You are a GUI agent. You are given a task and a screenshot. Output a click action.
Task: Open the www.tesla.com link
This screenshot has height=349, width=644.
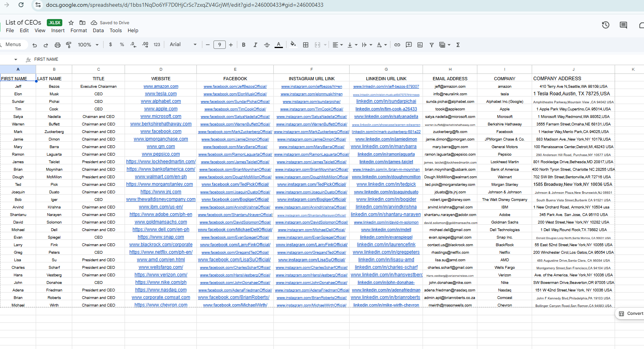pos(161,94)
